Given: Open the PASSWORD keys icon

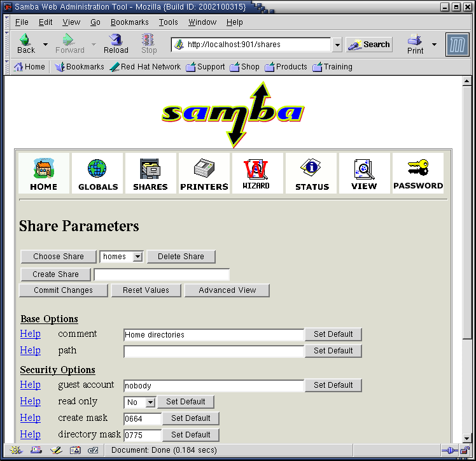Looking at the screenshot, I should click(418, 173).
